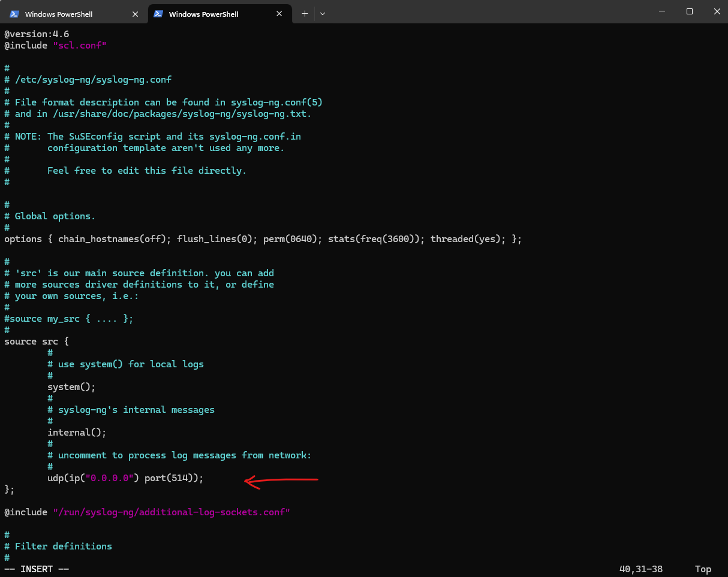
Task: Click the "File format description" comment line
Action: [x=164, y=102]
